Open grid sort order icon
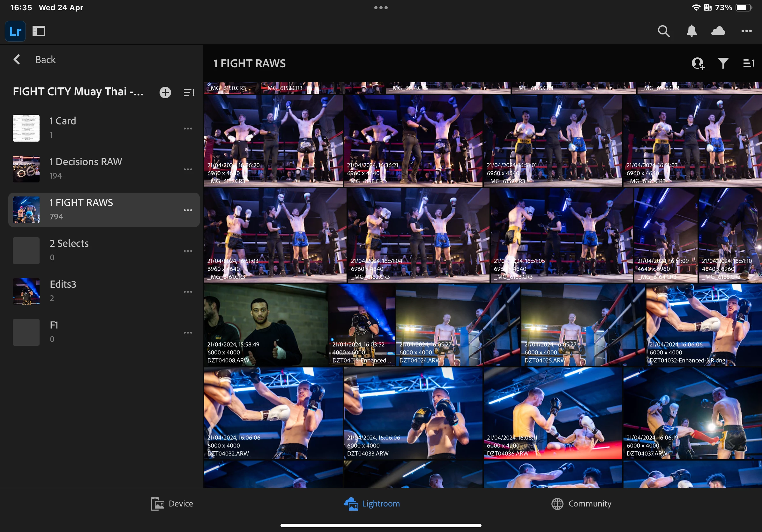 (x=748, y=63)
